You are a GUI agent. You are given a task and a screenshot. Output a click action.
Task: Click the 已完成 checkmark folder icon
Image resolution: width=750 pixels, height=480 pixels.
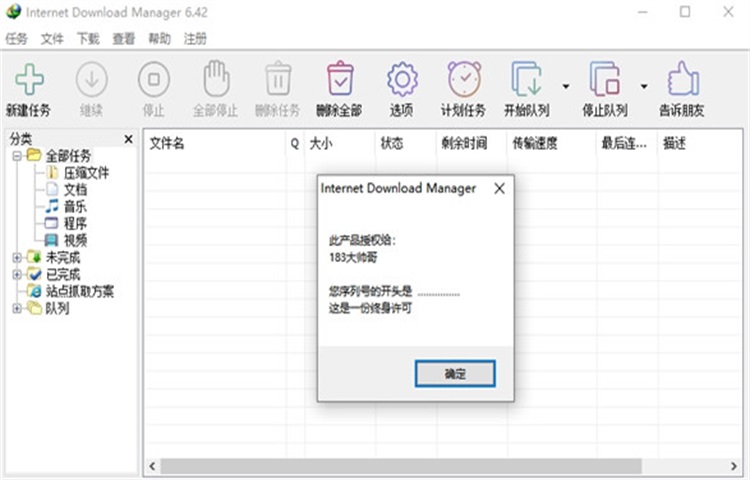pos(34,274)
